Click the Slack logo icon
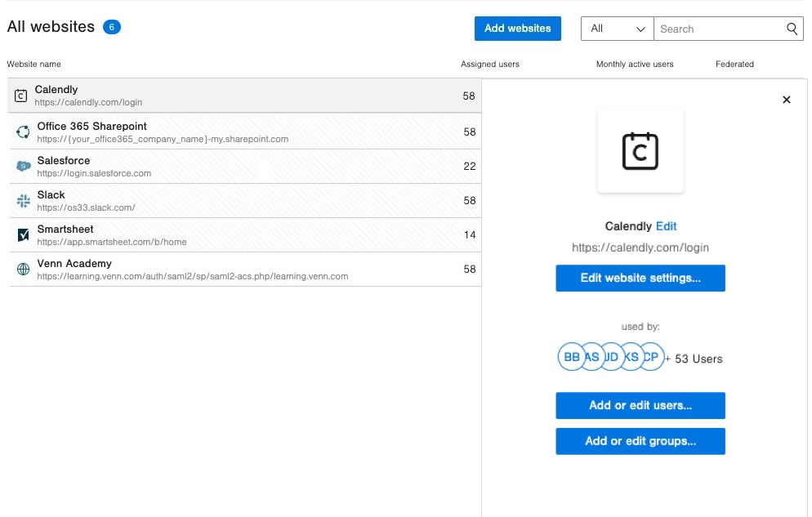The height and width of the screenshot is (517, 812). coord(24,201)
